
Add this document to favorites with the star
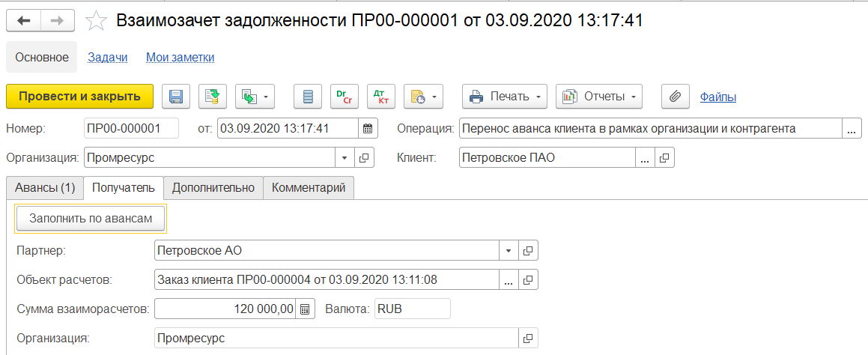tap(97, 21)
